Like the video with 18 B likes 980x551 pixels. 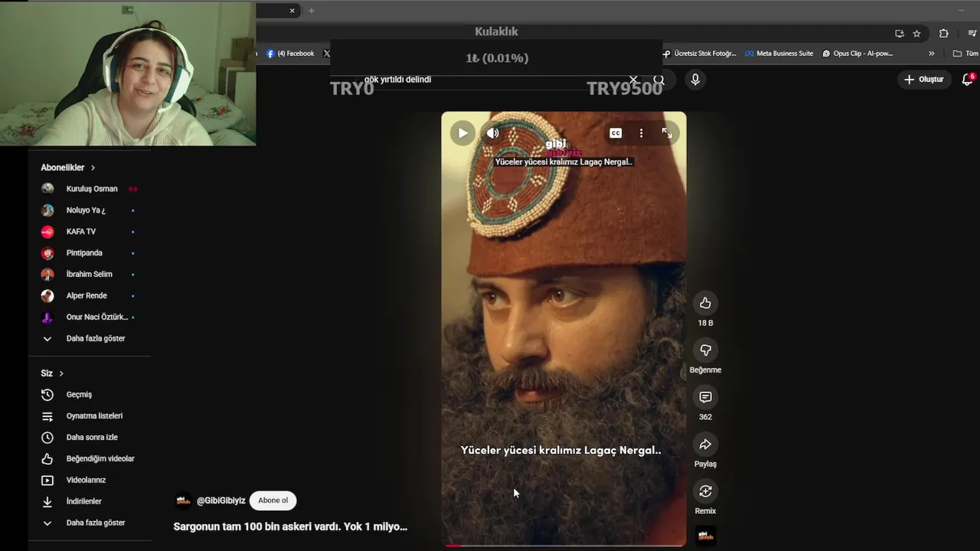(x=705, y=303)
